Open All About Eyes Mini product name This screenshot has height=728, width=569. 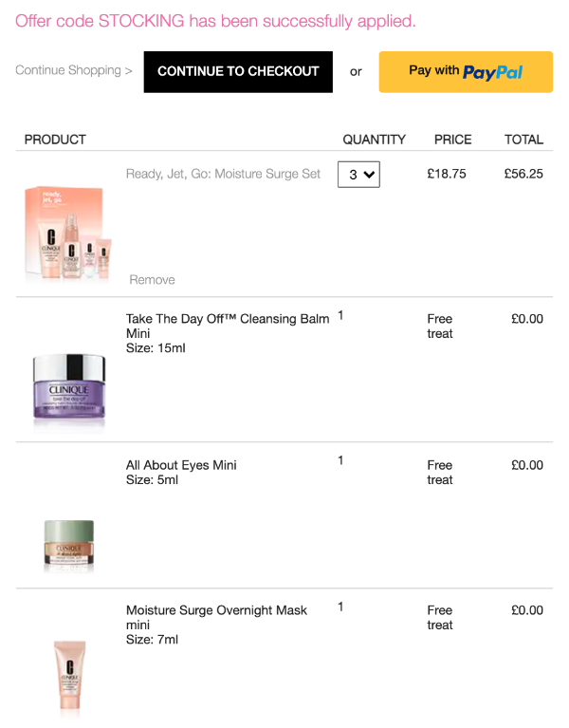click(x=181, y=465)
